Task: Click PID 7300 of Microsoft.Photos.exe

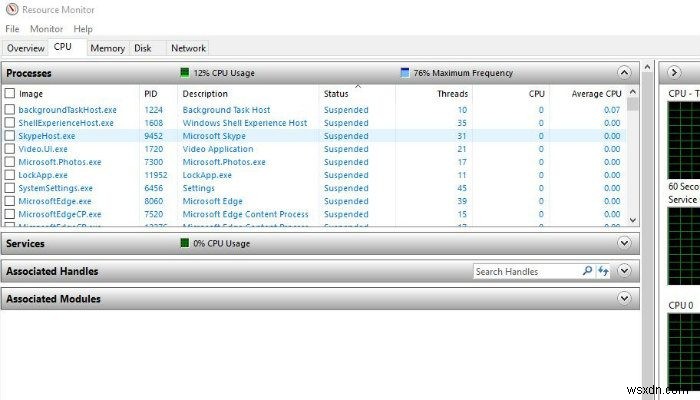Action: 154,162
